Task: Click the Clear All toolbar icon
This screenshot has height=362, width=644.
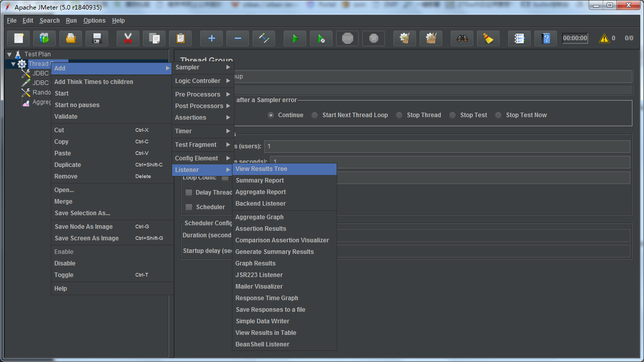Action: click(x=431, y=38)
